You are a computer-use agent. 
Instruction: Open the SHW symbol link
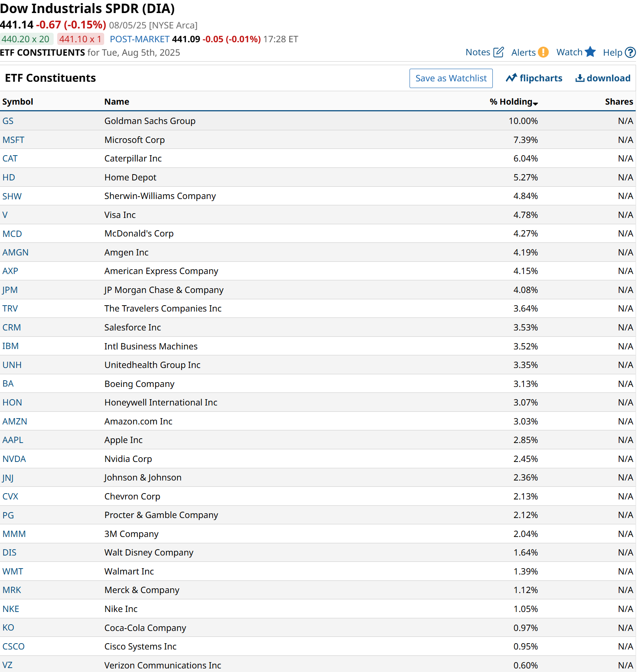pos(12,196)
